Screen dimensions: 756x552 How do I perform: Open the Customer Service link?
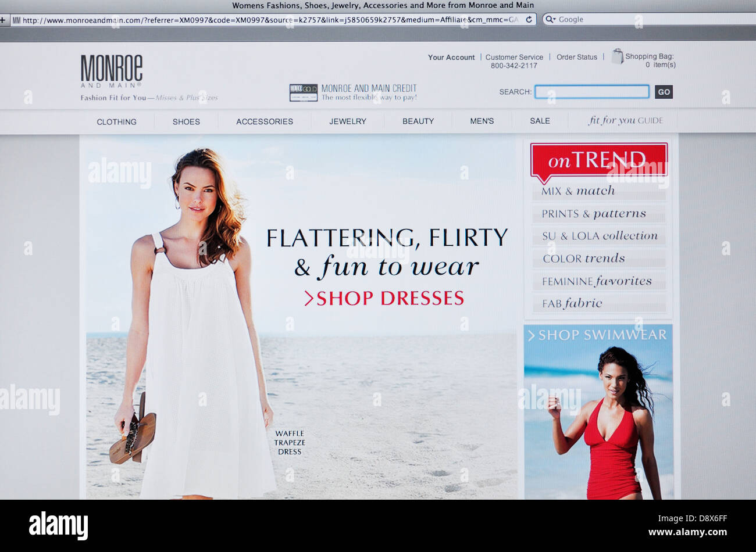514,57
